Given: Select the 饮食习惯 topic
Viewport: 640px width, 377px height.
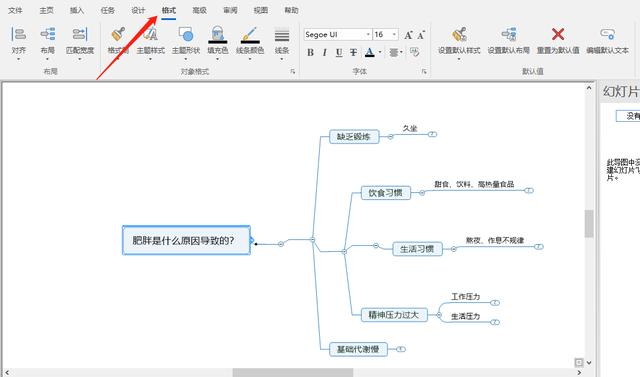Looking at the screenshot, I should coord(386,193).
